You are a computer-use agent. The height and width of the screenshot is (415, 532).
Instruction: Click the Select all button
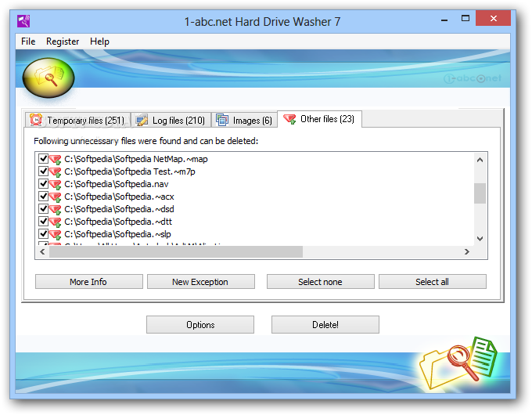[432, 282]
